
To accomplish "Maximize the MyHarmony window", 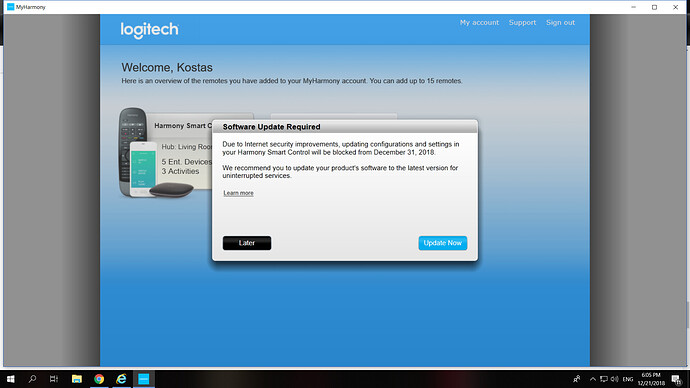I will 654,7.
